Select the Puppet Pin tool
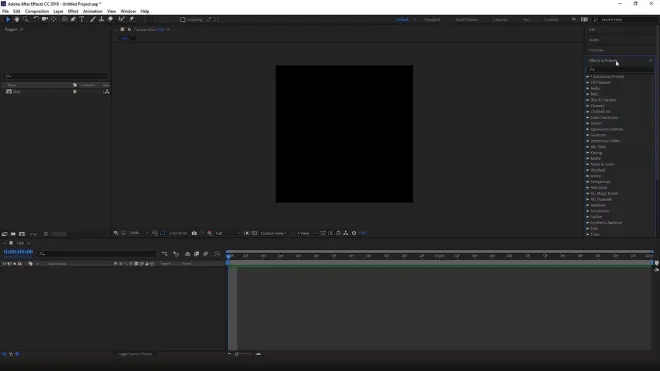Screen dimensions: 660x371 (131, 19)
